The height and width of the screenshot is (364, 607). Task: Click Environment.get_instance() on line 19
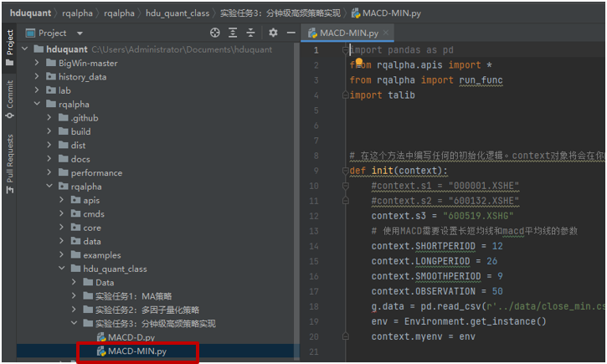pos(476,321)
